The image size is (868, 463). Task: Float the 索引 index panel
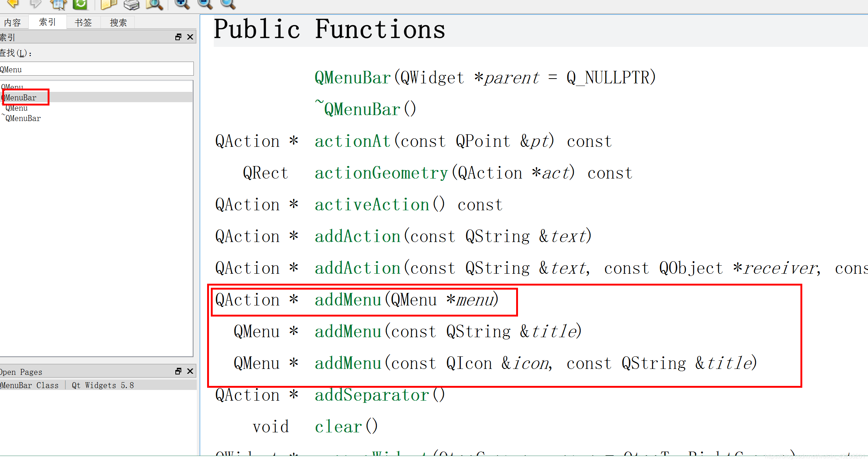coord(178,37)
